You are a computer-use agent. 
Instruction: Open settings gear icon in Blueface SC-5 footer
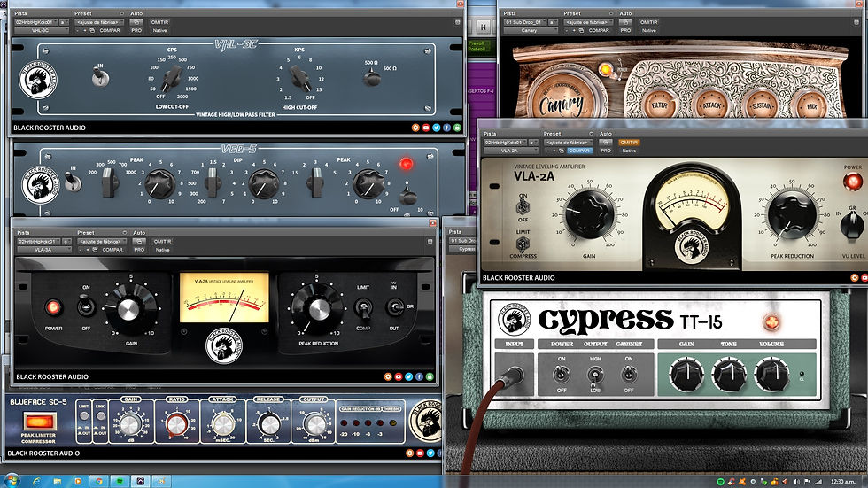tap(409, 453)
